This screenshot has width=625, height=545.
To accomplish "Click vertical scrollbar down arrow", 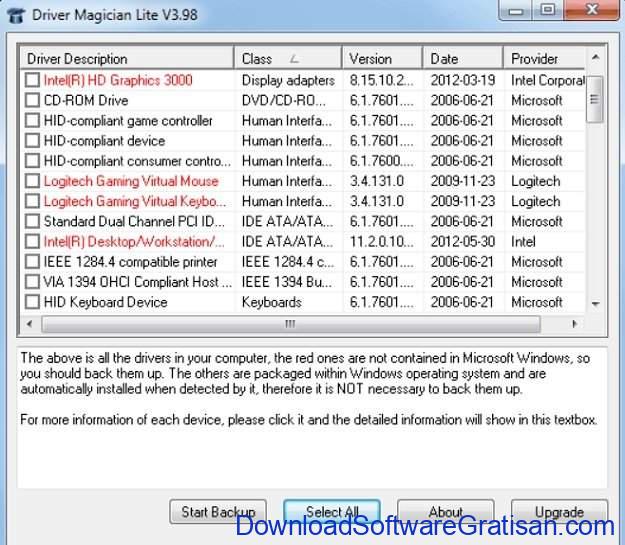I will tap(596, 304).
